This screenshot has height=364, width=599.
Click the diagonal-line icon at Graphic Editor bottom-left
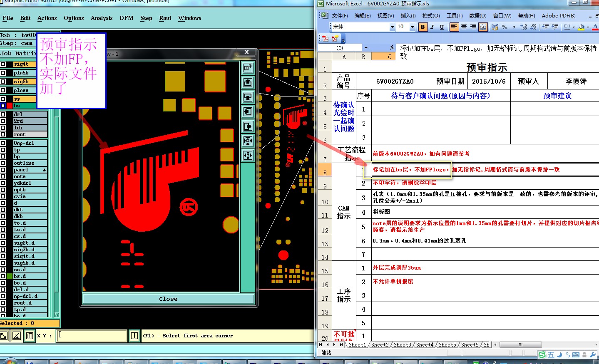[x=17, y=336]
